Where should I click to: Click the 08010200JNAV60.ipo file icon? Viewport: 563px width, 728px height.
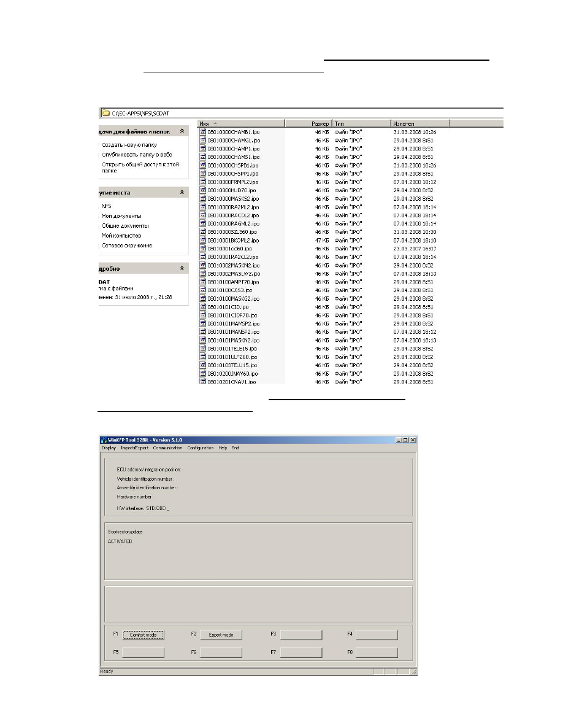click(x=203, y=373)
